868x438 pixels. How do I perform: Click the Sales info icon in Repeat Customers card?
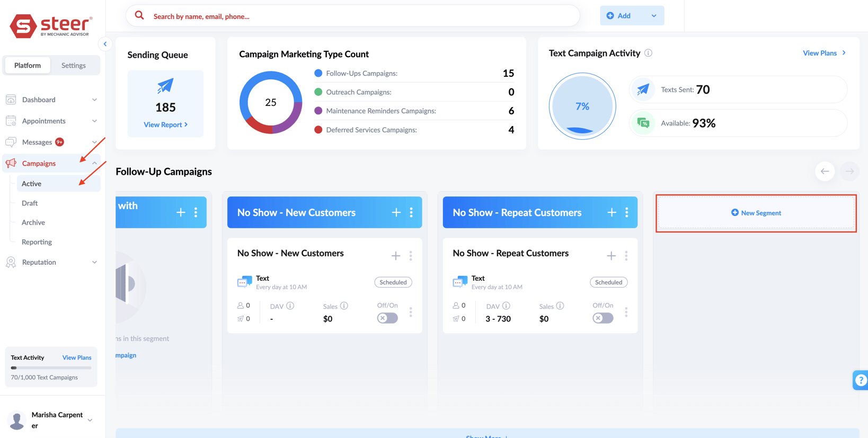click(560, 306)
